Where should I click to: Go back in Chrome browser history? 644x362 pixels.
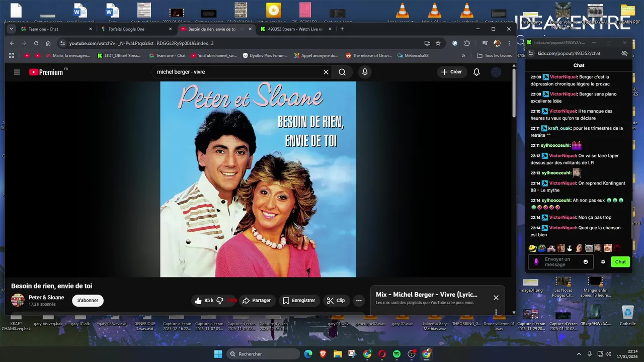tap(11, 43)
